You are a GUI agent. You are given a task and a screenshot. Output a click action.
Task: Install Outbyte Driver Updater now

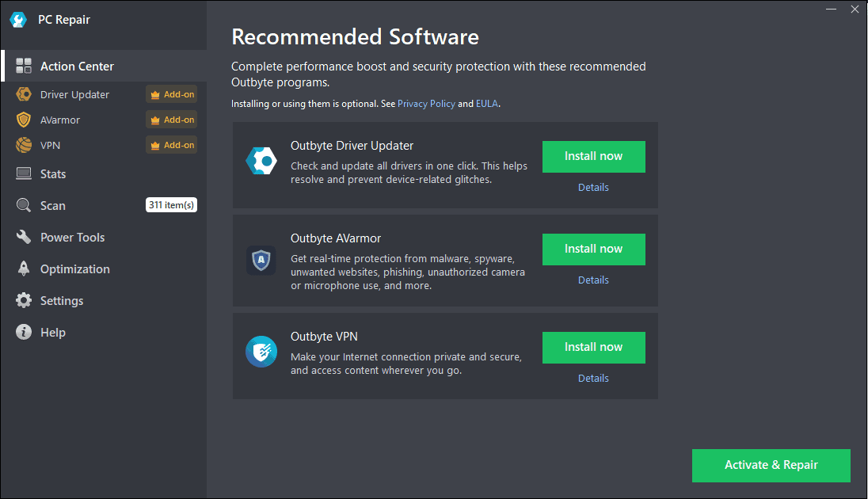tap(593, 157)
